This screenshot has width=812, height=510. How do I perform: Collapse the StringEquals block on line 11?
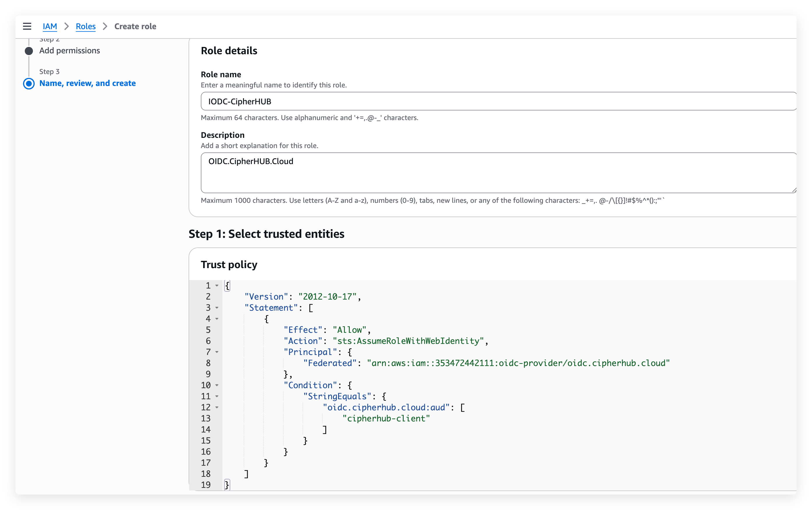[217, 396]
